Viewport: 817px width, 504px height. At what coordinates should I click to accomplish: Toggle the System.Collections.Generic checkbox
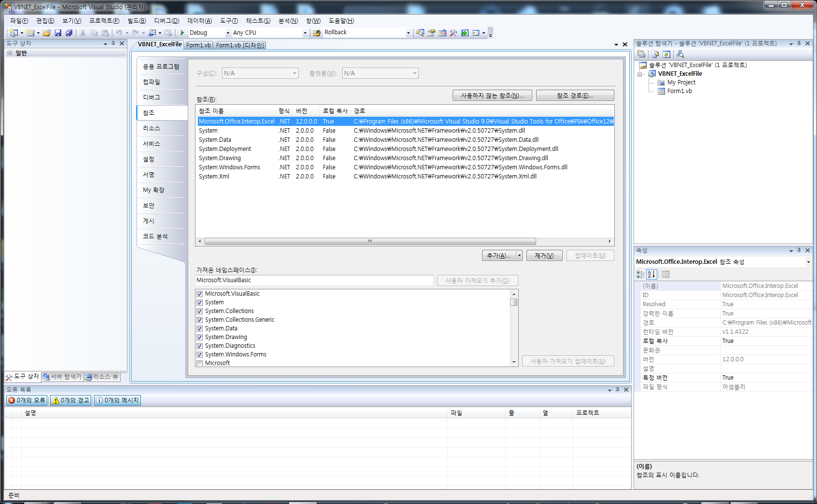[199, 320]
